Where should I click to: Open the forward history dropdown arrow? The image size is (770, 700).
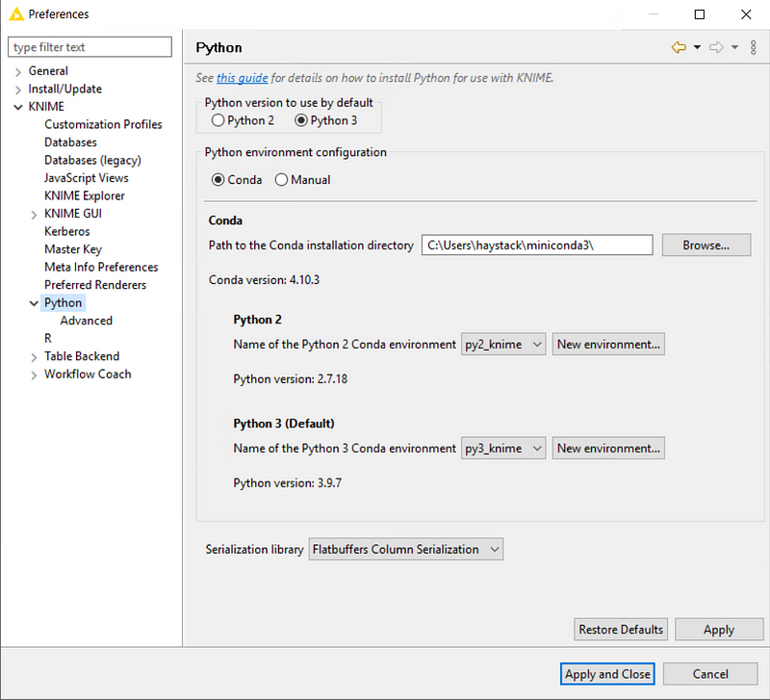coord(734,47)
